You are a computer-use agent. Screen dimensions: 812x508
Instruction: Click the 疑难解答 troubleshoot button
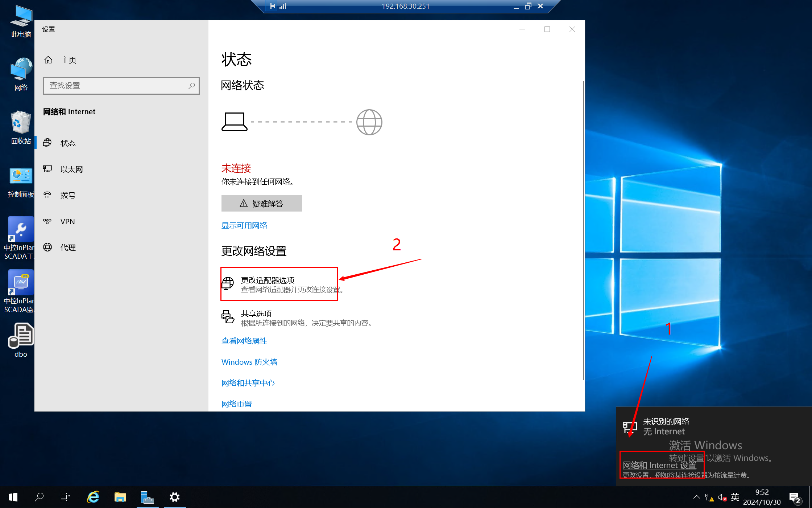coord(261,204)
